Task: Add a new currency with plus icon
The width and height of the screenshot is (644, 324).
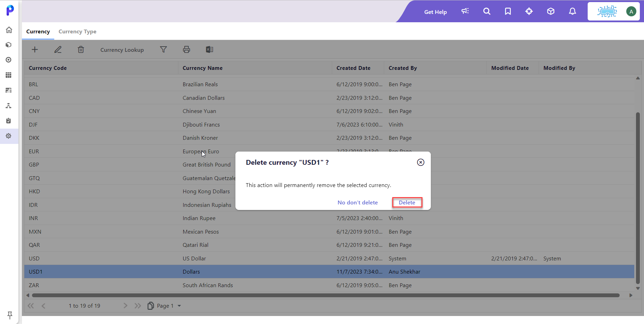Action: coord(35,49)
